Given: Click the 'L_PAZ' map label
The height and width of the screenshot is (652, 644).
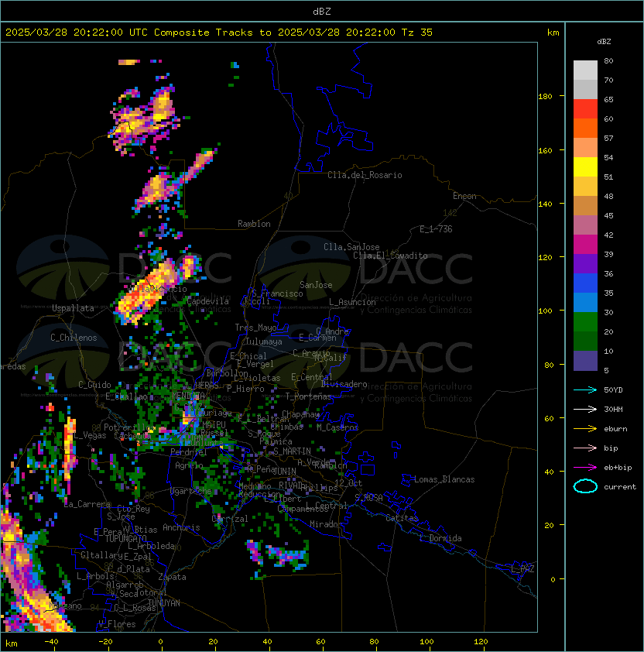Looking at the screenshot, I should 522,569.
